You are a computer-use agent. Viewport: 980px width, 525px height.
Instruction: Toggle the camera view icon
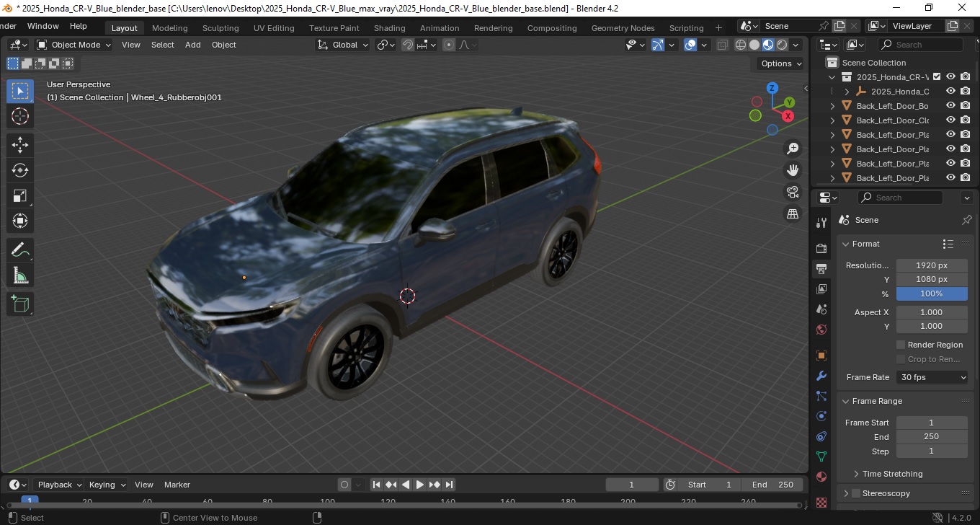click(x=793, y=192)
